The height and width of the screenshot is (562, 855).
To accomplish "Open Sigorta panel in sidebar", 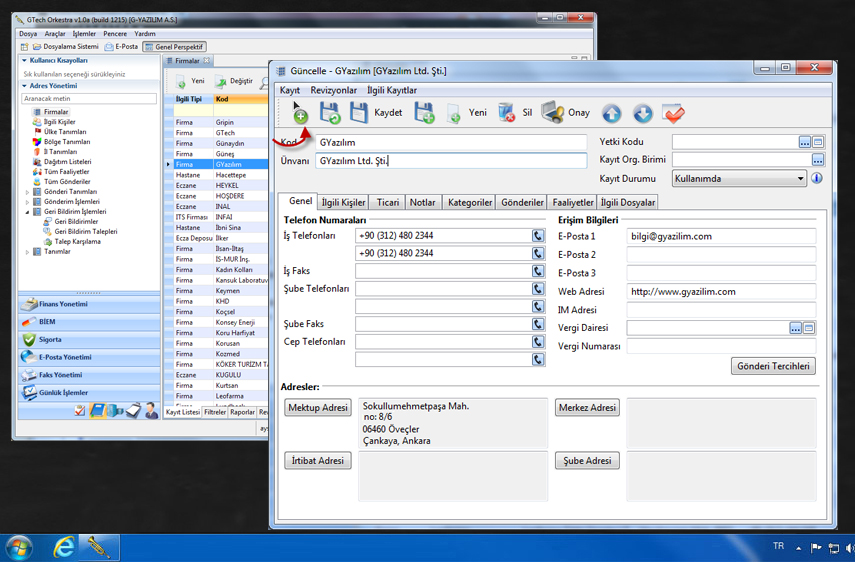I will pyautogui.click(x=89, y=340).
